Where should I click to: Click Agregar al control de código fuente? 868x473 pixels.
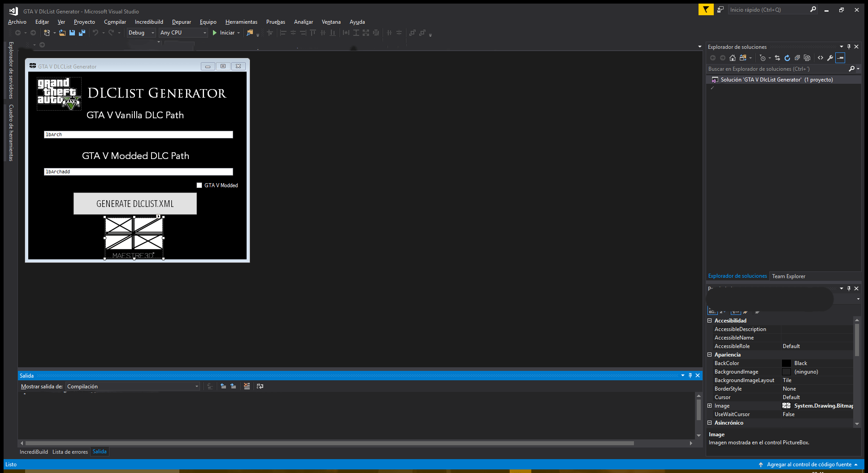point(810,464)
